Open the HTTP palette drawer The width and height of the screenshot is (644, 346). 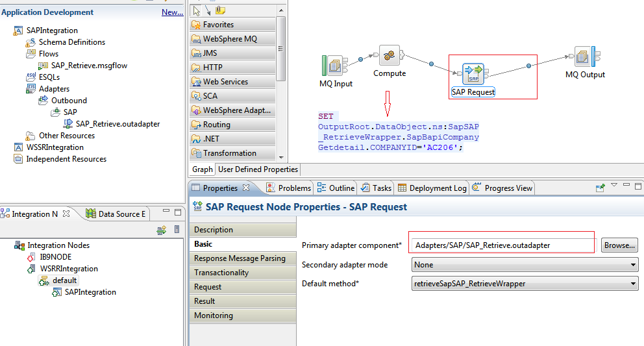point(232,68)
